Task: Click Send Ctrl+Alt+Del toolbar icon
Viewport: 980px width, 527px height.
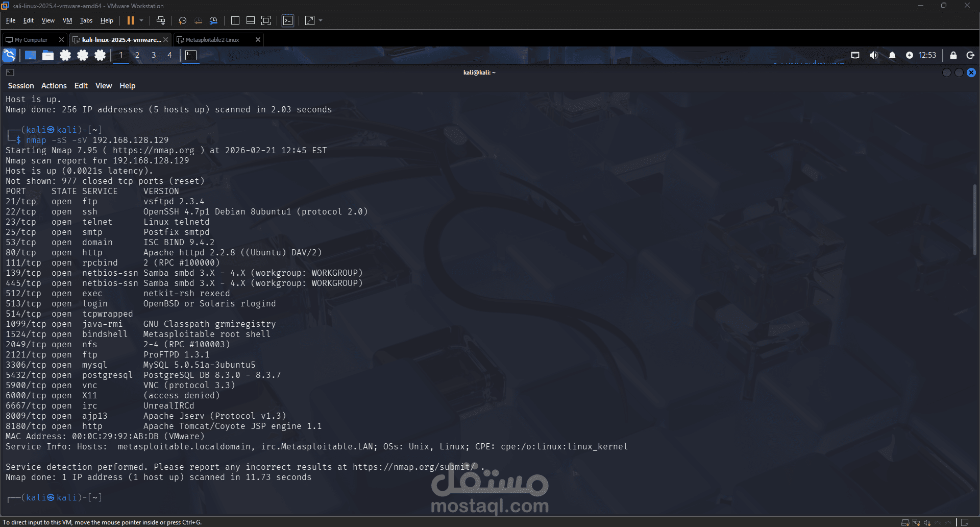Action: (161, 20)
